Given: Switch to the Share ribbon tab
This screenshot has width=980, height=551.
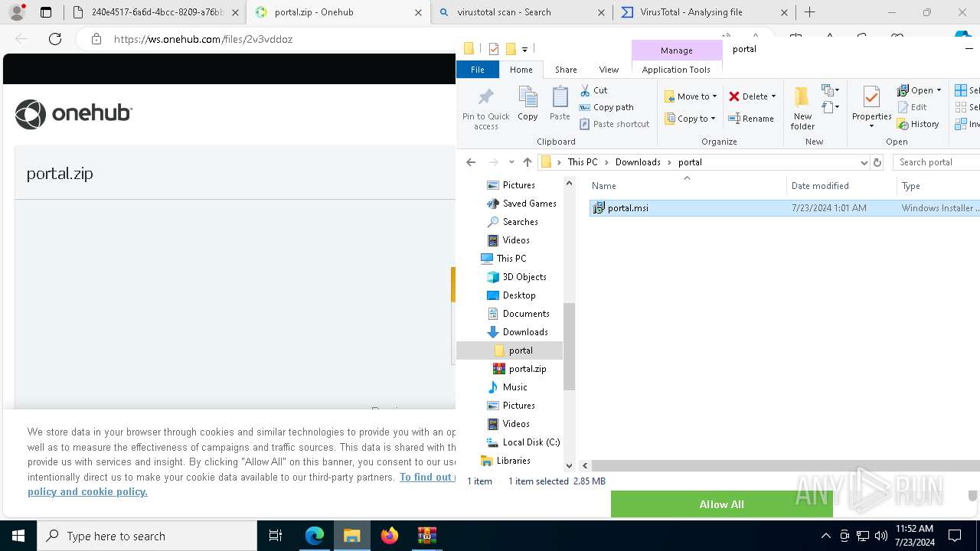Looking at the screenshot, I should point(566,70).
